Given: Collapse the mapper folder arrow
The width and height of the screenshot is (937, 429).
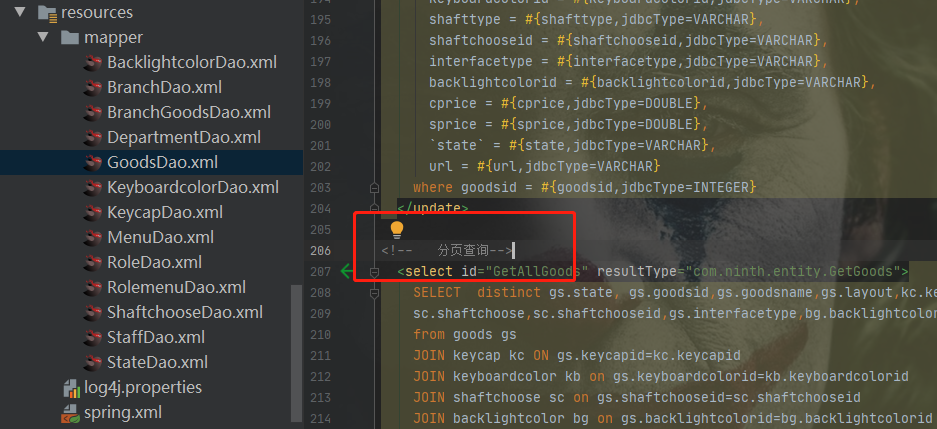Looking at the screenshot, I should (x=42, y=36).
